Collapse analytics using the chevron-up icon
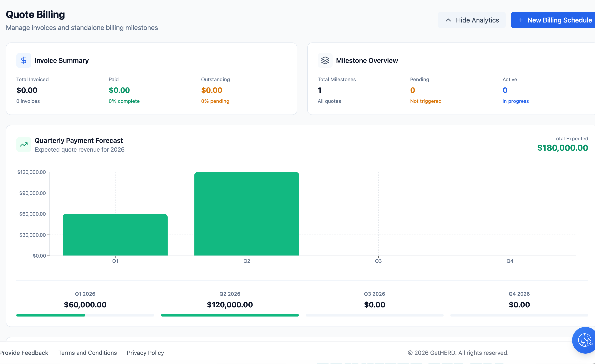595x364 pixels. (x=448, y=20)
